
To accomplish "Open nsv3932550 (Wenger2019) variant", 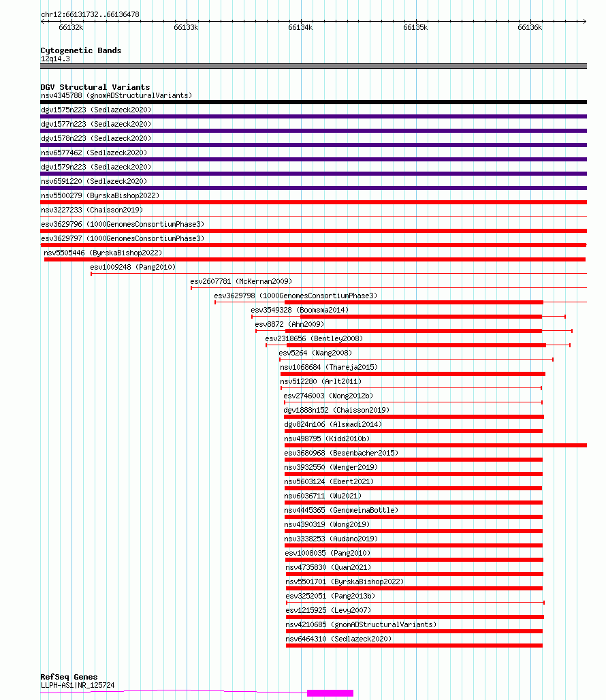I will [x=331, y=467].
